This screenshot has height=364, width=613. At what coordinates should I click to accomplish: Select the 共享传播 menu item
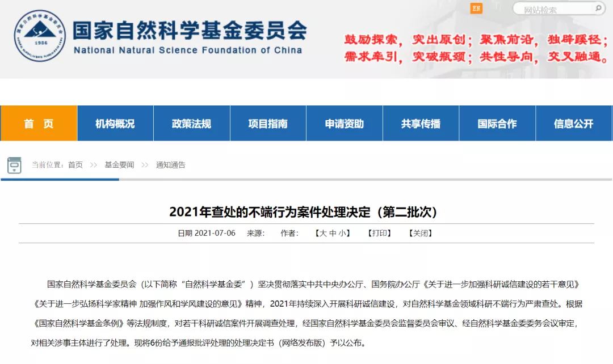click(x=421, y=124)
